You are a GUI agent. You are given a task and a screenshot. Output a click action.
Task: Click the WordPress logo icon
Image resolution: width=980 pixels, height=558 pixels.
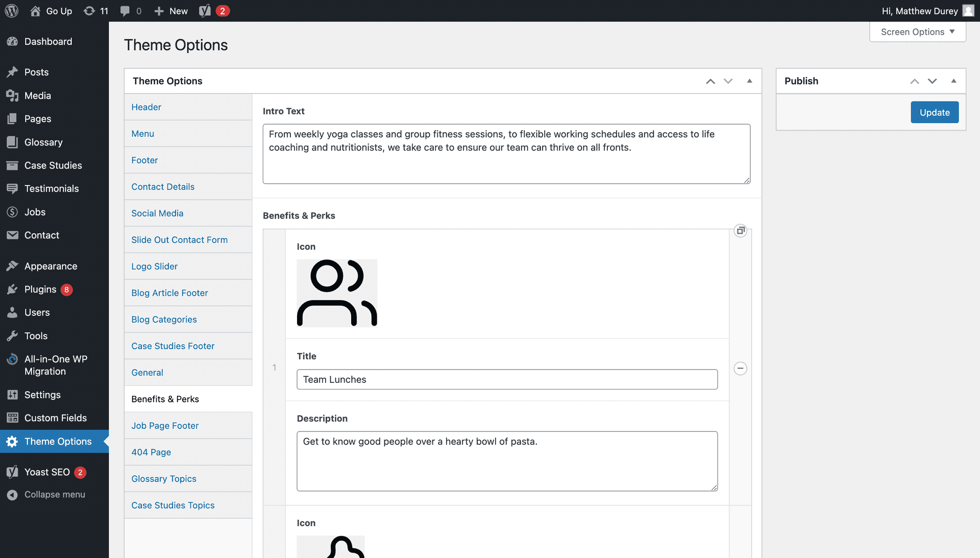click(13, 11)
